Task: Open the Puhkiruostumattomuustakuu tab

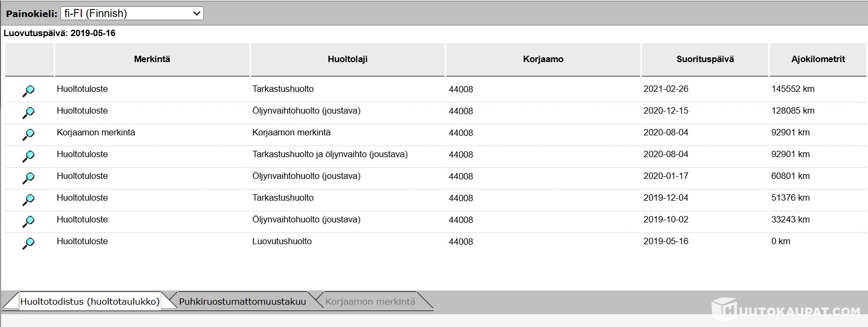Action: coord(242,302)
